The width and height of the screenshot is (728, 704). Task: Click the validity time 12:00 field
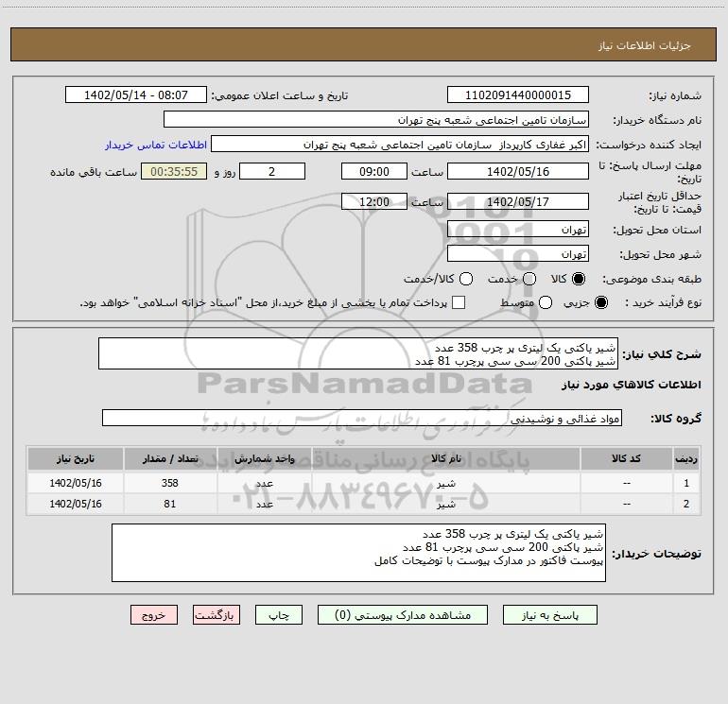pyautogui.click(x=374, y=201)
